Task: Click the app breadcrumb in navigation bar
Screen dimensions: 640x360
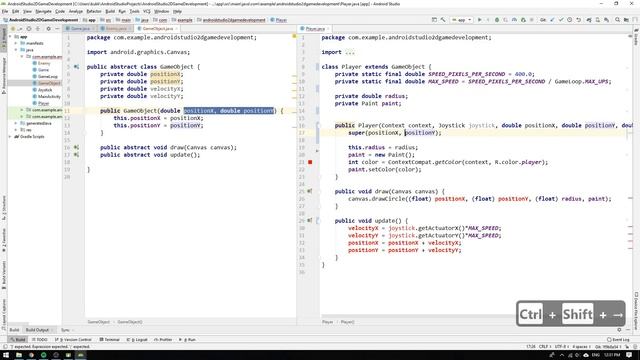Action: point(90,20)
